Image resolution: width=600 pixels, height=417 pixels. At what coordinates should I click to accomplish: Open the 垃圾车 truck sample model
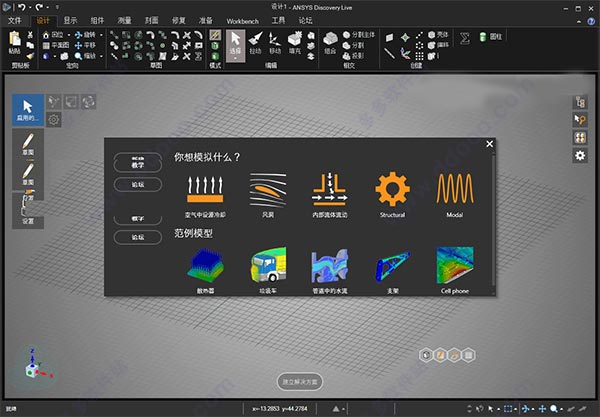pyautogui.click(x=268, y=271)
